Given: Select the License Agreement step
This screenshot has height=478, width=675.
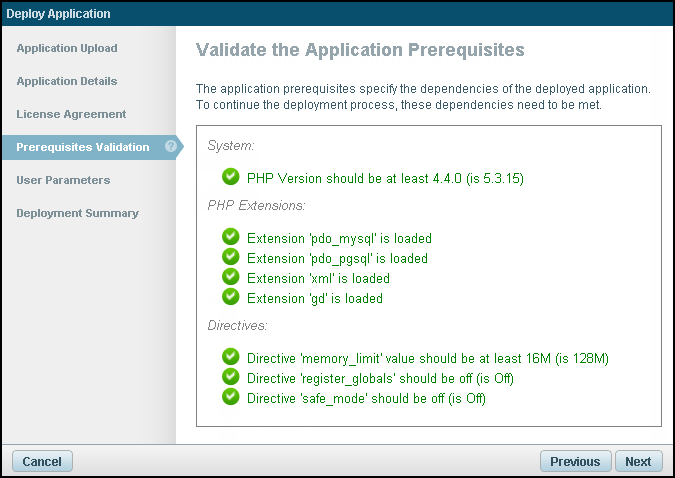Looking at the screenshot, I should pyautogui.click(x=71, y=114).
